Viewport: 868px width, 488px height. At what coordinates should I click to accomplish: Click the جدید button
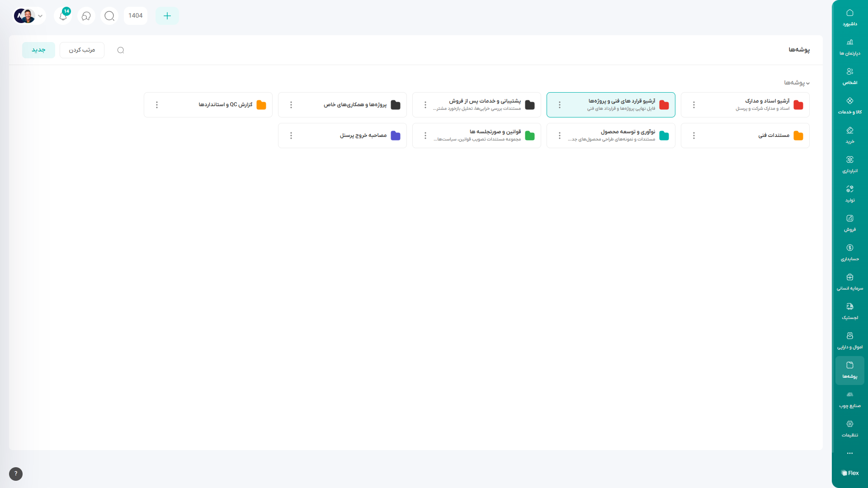[x=38, y=50]
